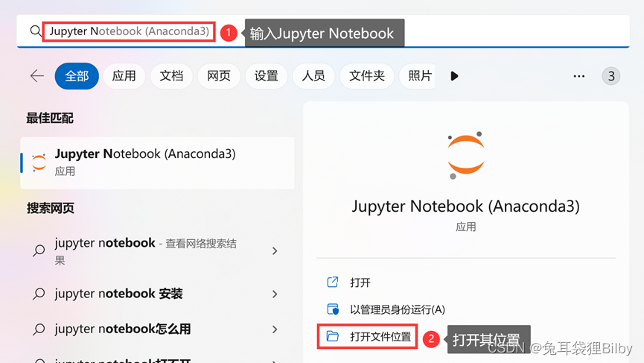
Task: Select Jupyter Notebook (Anaconda3) best match result
Action: pyautogui.click(x=157, y=162)
